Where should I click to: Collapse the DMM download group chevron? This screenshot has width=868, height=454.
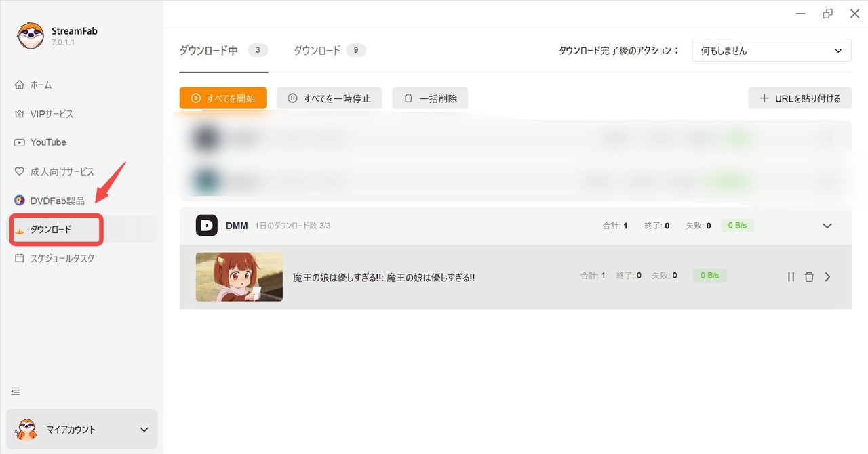[827, 225]
